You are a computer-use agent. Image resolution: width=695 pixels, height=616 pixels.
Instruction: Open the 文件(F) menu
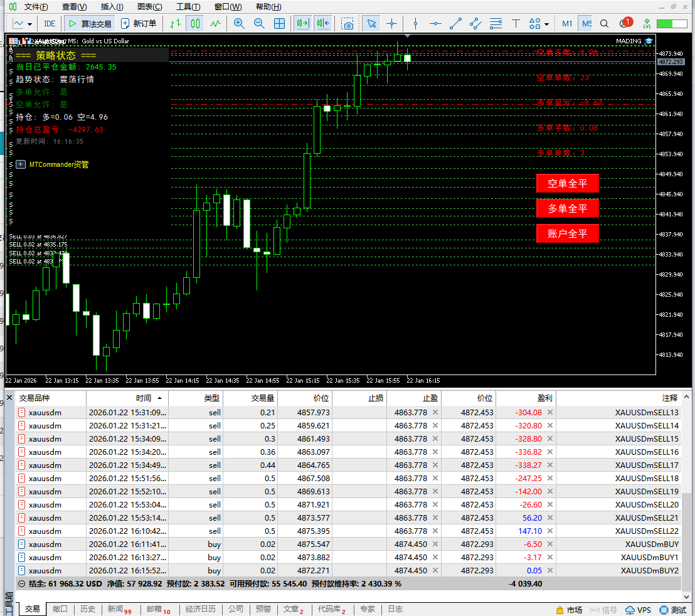36,7
